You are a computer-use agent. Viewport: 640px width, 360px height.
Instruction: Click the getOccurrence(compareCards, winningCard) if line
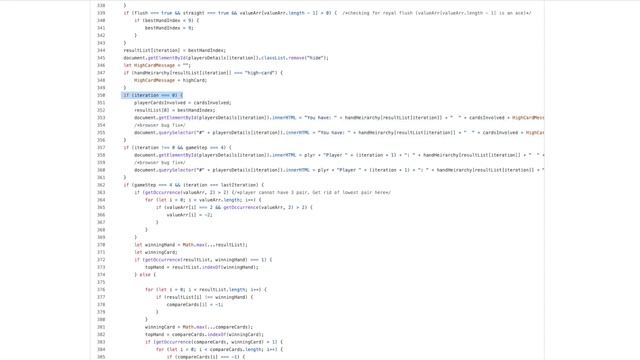(213, 342)
